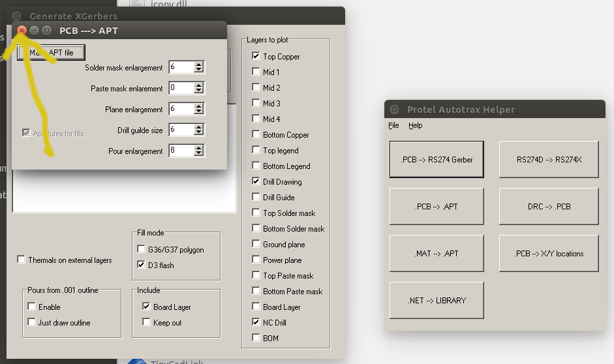This screenshot has height=364, width=614.
Task: Decrease Solder mask enlargement value
Action: [199, 70]
